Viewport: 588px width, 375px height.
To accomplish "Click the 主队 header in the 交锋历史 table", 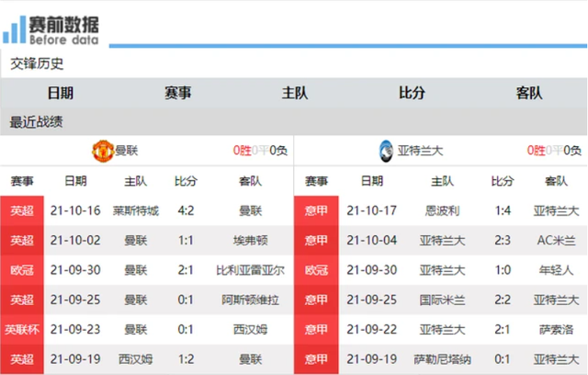I will (x=295, y=93).
